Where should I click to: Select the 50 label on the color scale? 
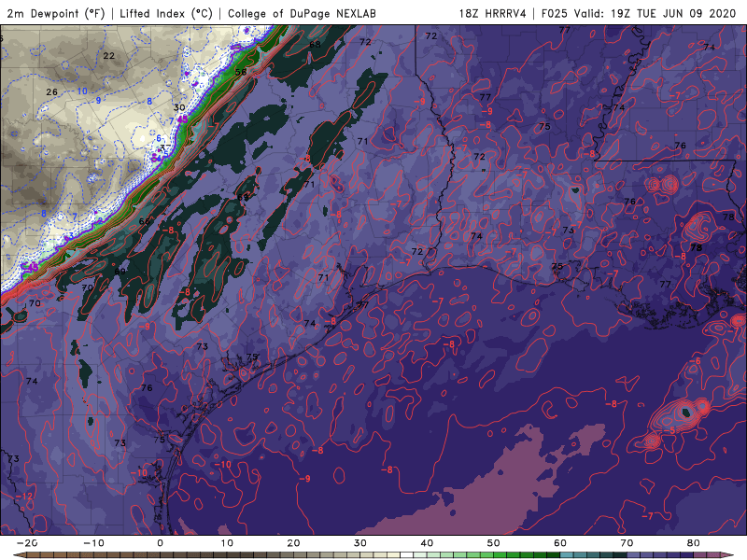click(494, 543)
